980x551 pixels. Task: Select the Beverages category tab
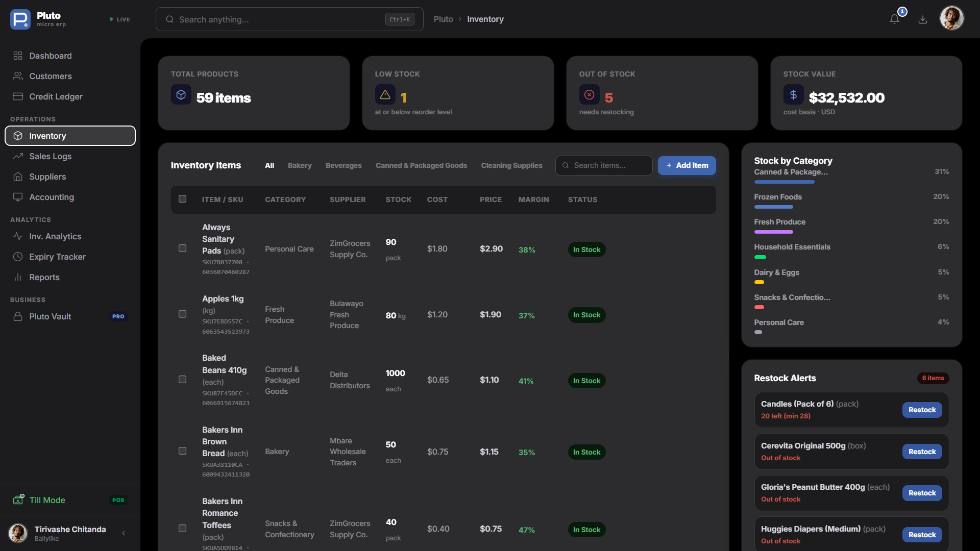click(344, 165)
